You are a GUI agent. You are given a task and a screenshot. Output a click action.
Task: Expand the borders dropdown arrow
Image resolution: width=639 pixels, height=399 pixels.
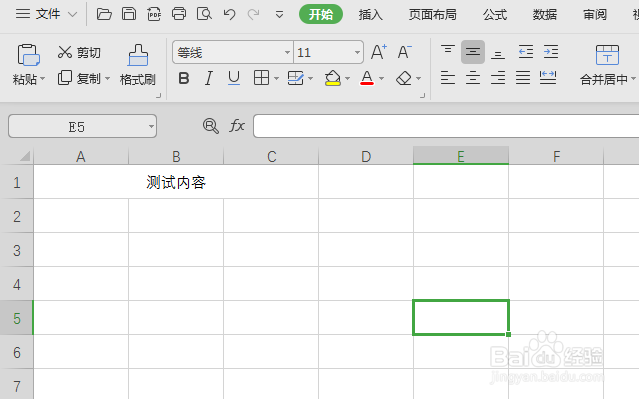pos(276,78)
